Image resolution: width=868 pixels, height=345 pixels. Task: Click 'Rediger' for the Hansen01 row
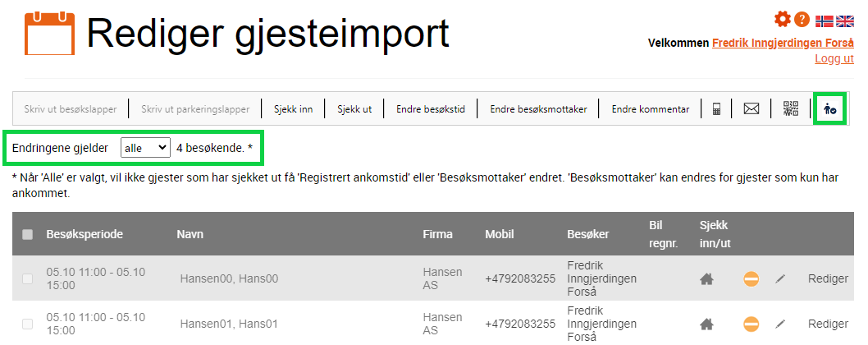(x=828, y=324)
